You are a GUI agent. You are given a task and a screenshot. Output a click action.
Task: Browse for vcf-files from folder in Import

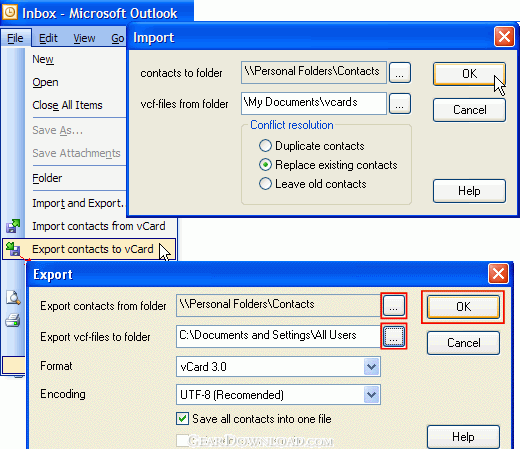[400, 104]
